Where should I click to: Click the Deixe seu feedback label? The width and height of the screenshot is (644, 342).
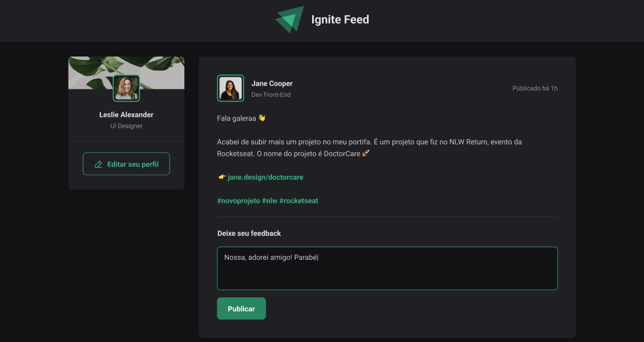[x=249, y=233]
